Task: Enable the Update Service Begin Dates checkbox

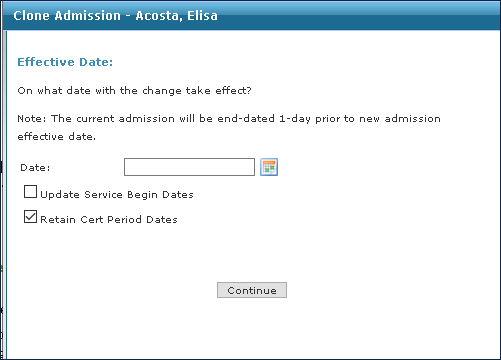Action: (x=30, y=192)
